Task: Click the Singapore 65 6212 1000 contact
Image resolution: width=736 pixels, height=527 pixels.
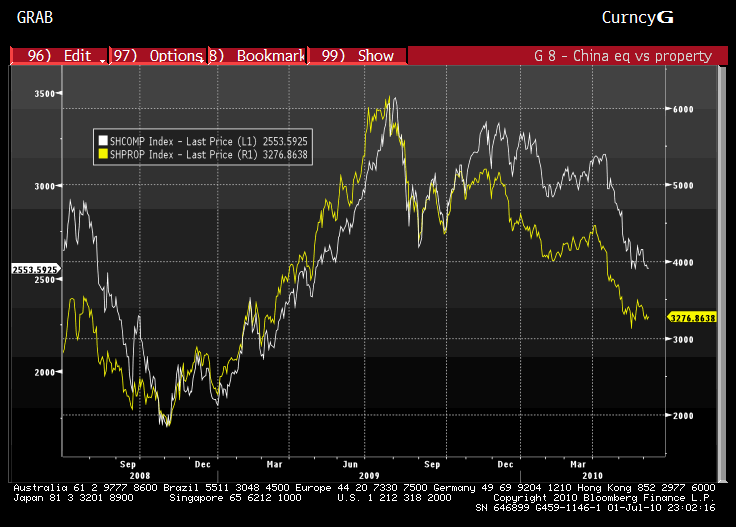Action: (x=235, y=497)
